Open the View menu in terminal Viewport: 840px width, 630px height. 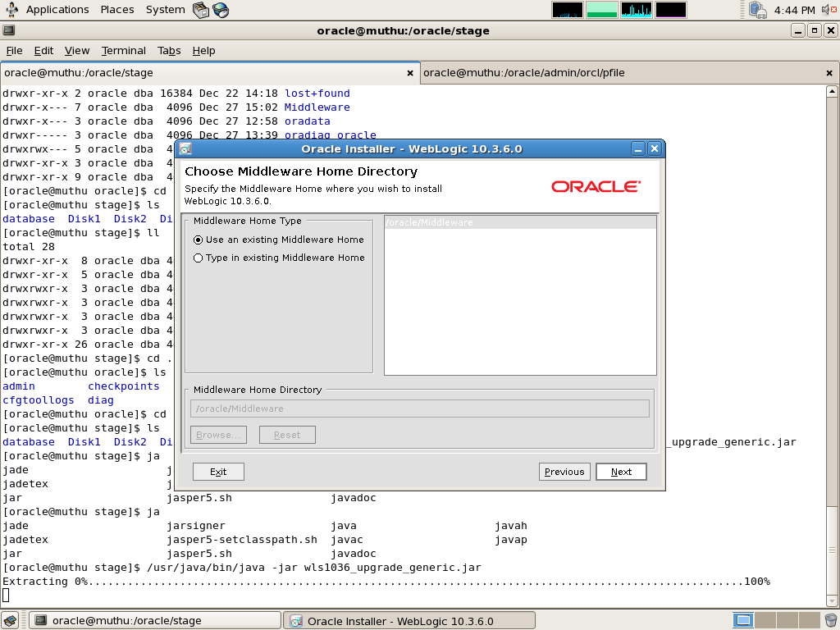click(x=77, y=50)
